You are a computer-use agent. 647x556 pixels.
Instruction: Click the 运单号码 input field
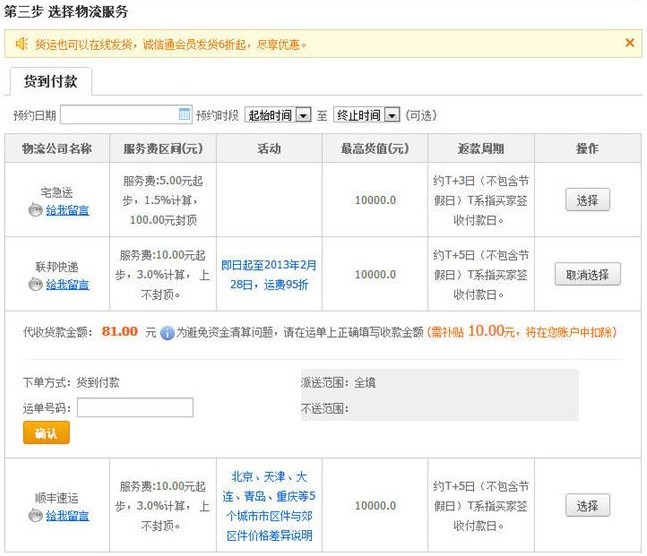135,407
